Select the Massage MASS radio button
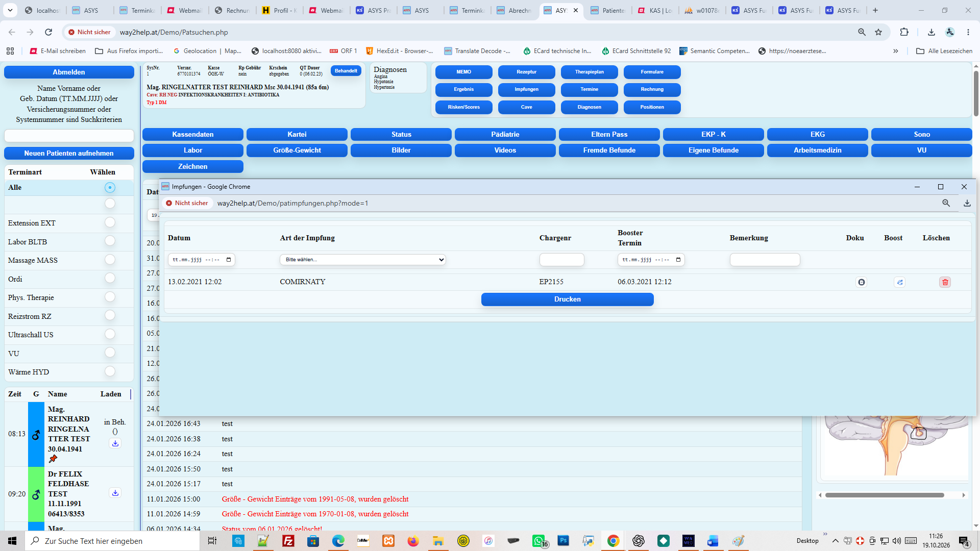Image resolution: width=980 pixels, height=551 pixels. pos(110,260)
